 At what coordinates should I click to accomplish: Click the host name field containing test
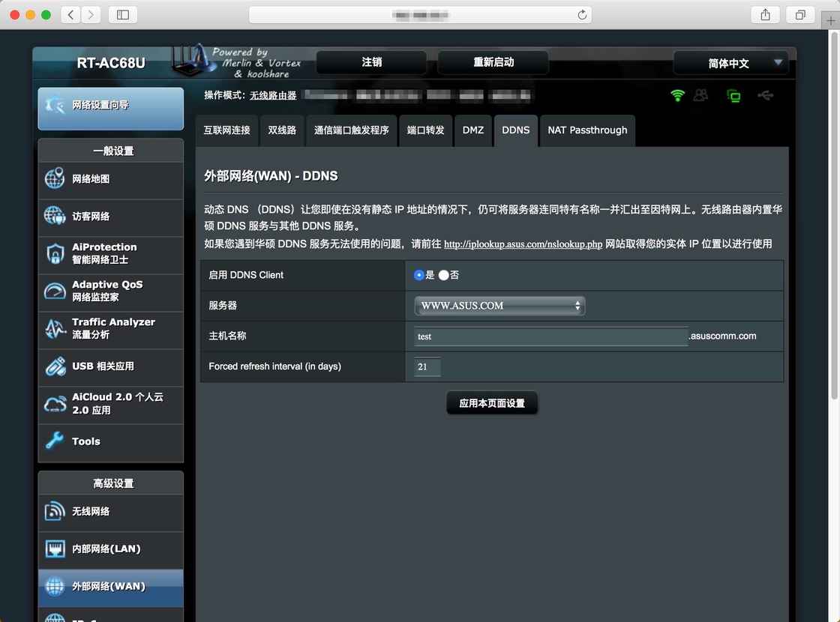click(550, 336)
